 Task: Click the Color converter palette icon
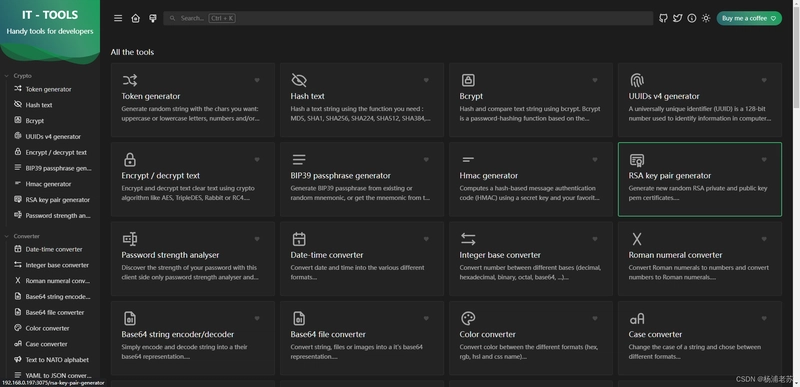coord(468,318)
